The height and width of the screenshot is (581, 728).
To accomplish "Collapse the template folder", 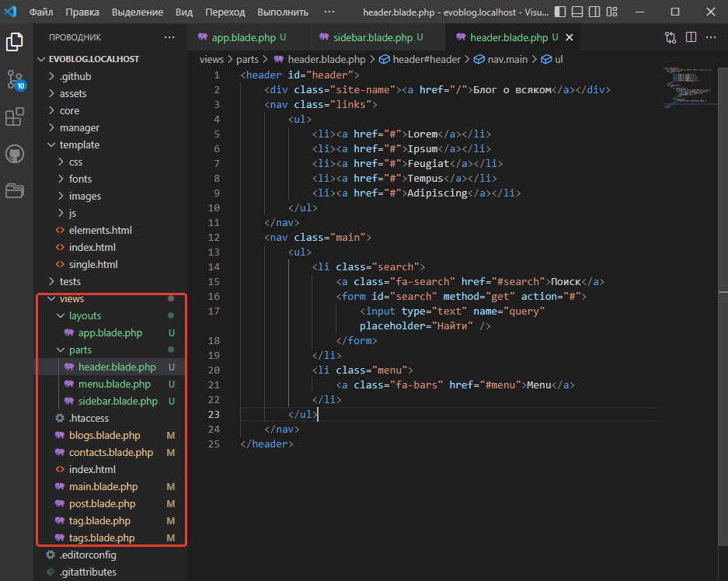I will (79, 144).
